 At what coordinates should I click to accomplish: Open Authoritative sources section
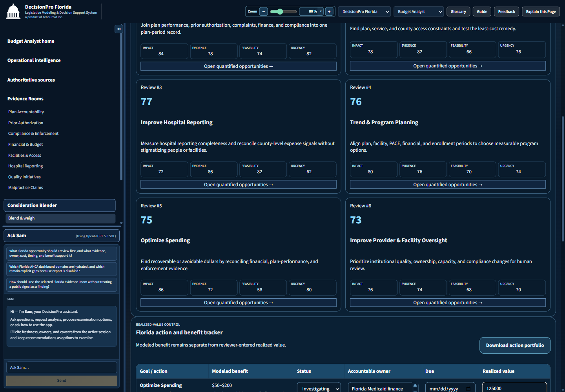coord(31,80)
